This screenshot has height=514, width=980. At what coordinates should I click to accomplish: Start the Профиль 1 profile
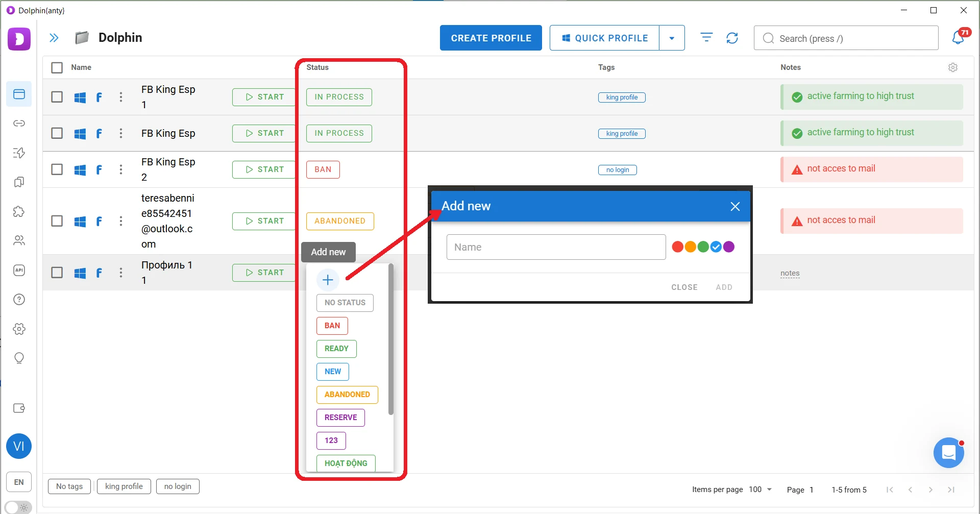[264, 273]
